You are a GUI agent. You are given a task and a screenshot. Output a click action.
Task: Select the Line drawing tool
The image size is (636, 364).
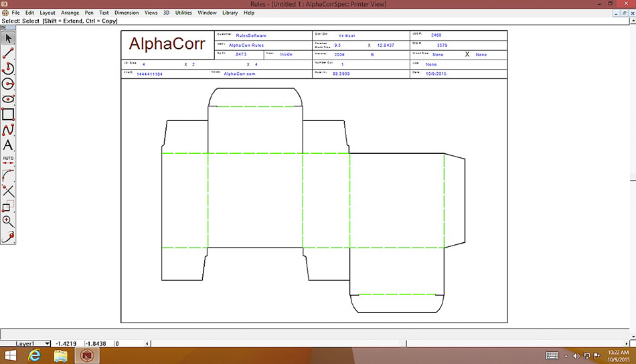pos(8,53)
